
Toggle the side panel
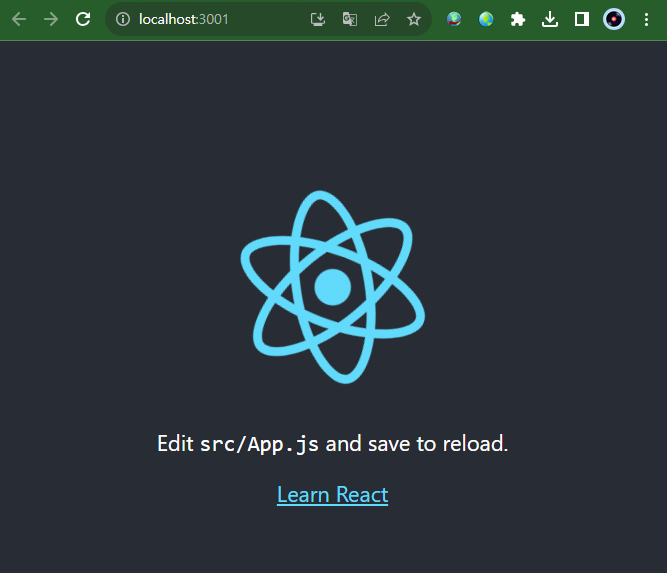(581, 19)
